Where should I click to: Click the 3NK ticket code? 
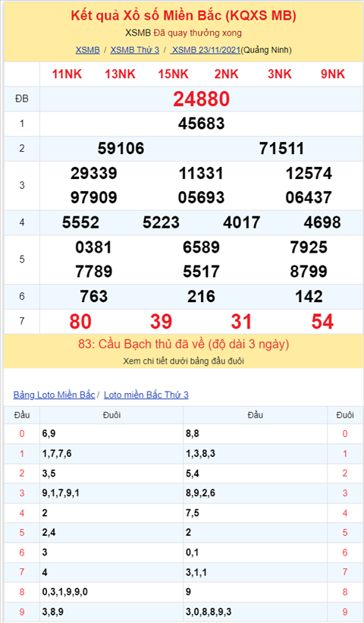pos(280,74)
